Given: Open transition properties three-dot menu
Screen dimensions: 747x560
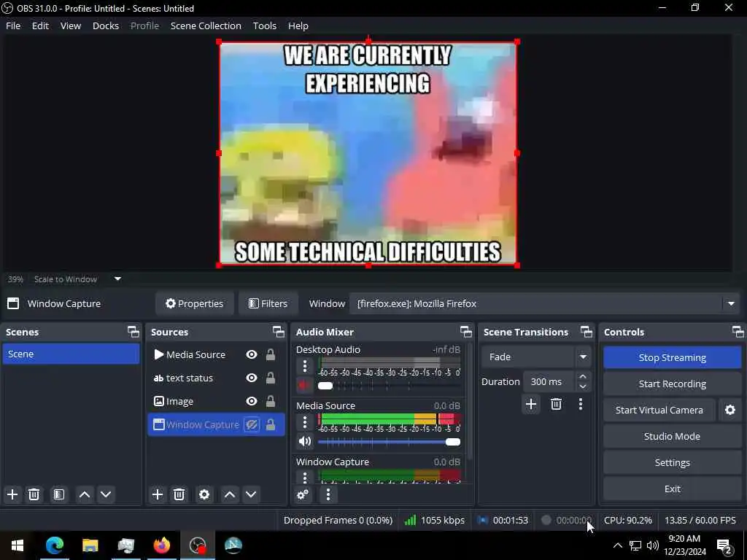Looking at the screenshot, I should (580, 404).
